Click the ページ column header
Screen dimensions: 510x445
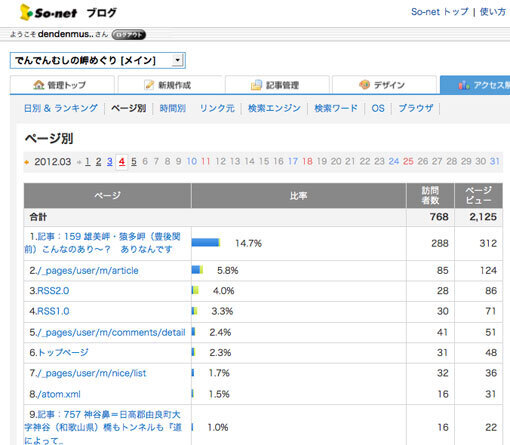pos(107,196)
